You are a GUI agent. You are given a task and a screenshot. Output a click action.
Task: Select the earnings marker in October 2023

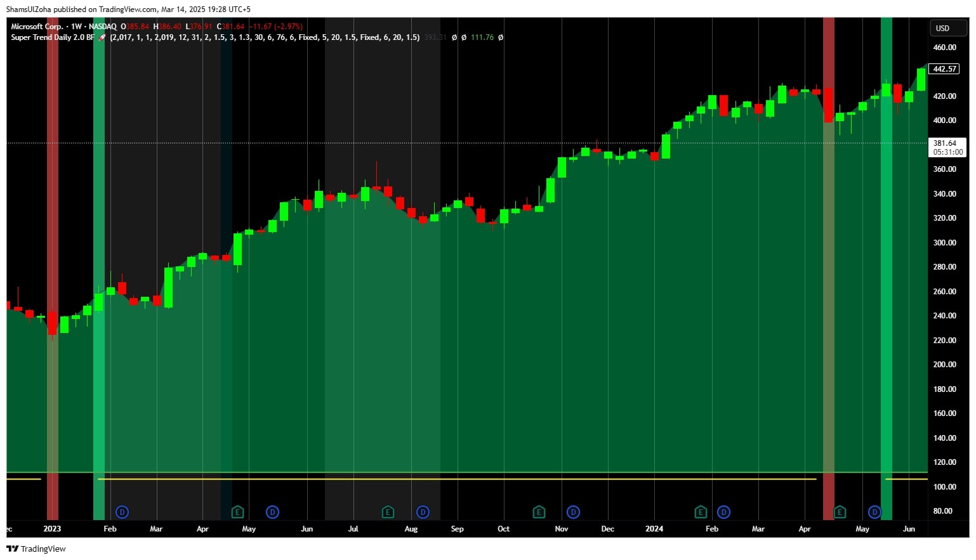tap(539, 512)
